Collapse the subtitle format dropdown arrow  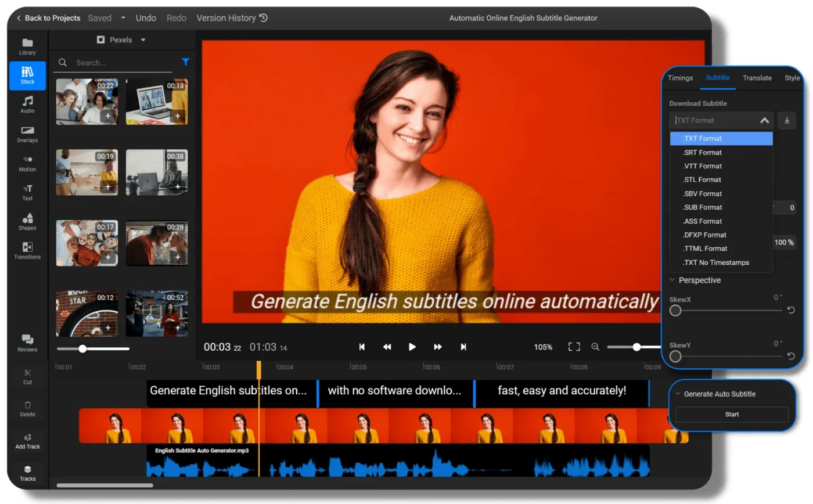pyautogui.click(x=765, y=120)
